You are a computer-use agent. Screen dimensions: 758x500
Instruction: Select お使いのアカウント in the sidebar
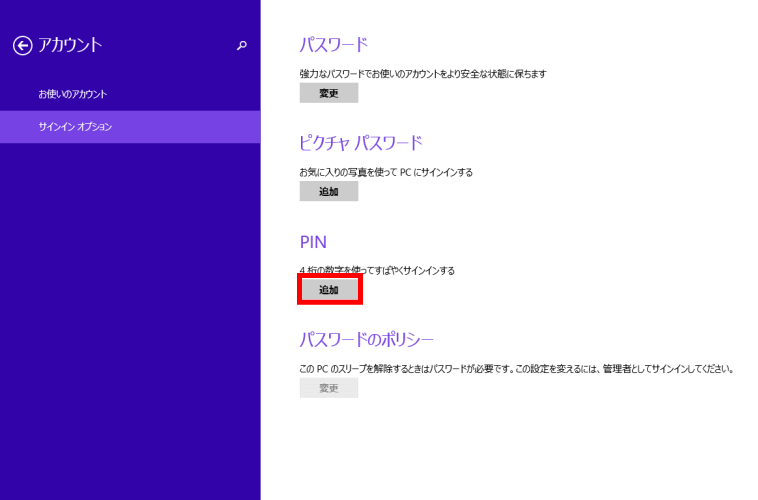[72, 94]
